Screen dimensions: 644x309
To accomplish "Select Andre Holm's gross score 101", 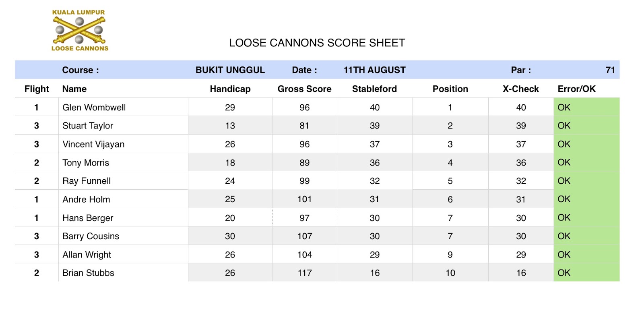I will point(304,199).
